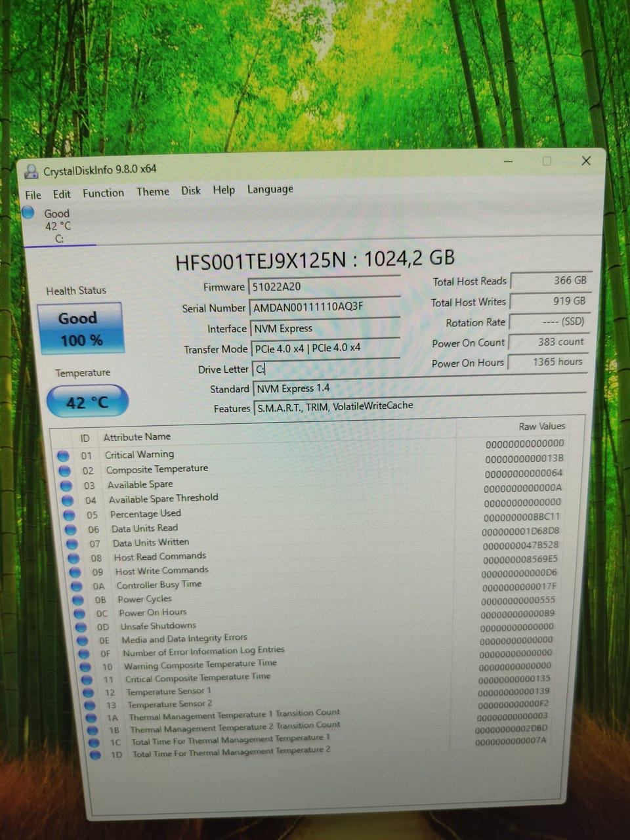This screenshot has width=630, height=840.
Task: Click the Total Host Writes value 919 GB
Action: (550, 301)
